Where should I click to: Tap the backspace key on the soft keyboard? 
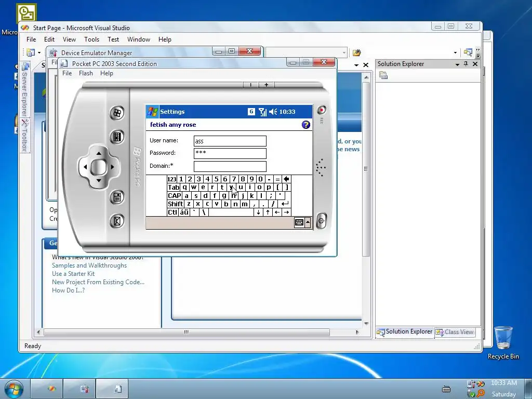[286, 179]
